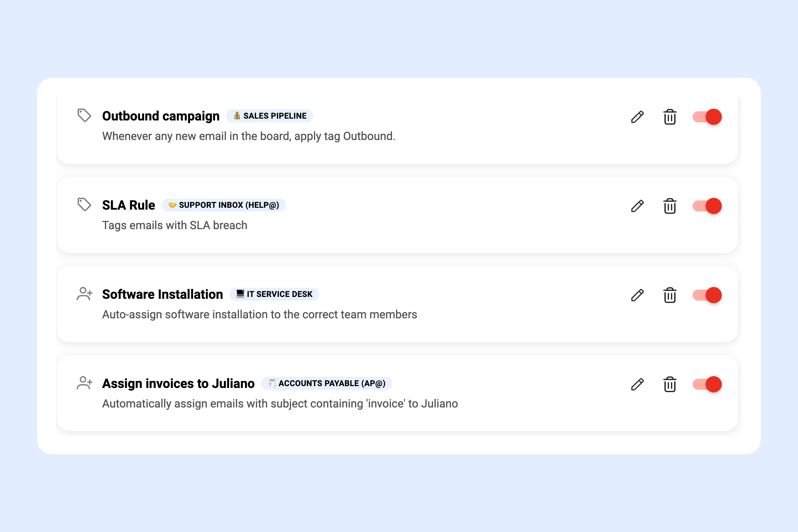This screenshot has width=798, height=532.
Task: Open the SLA Rule title
Action: 129,205
